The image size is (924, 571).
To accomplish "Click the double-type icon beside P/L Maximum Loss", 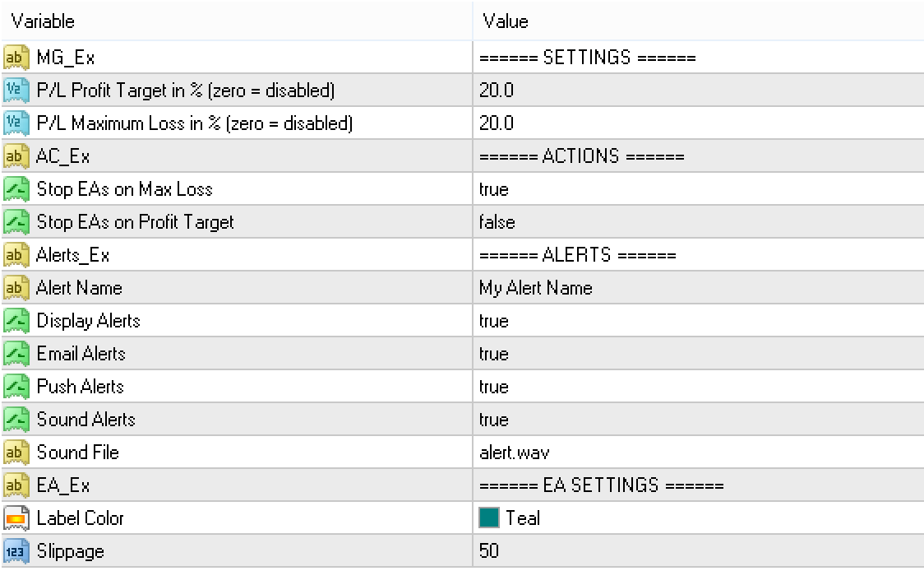I will pyautogui.click(x=16, y=123).
